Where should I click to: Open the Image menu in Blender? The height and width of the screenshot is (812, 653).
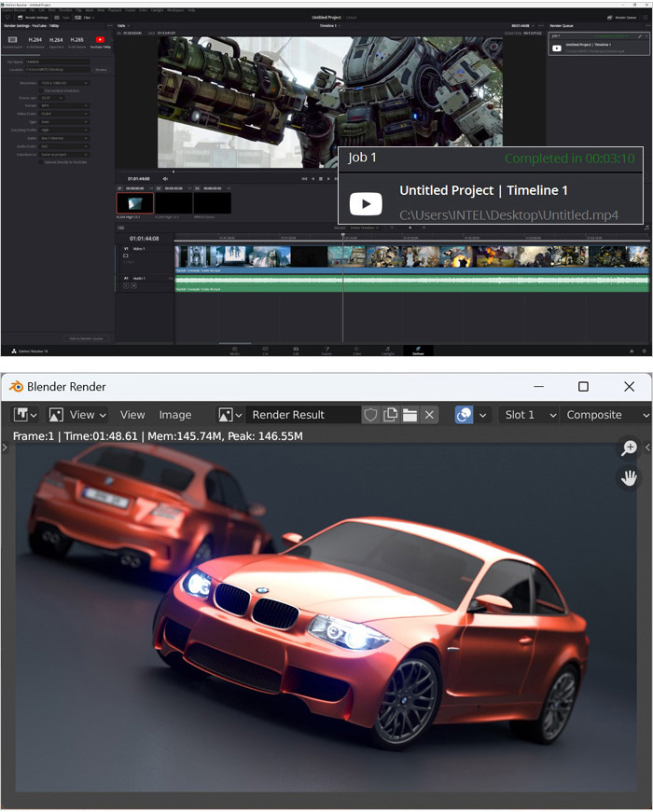tap(174, 415)
